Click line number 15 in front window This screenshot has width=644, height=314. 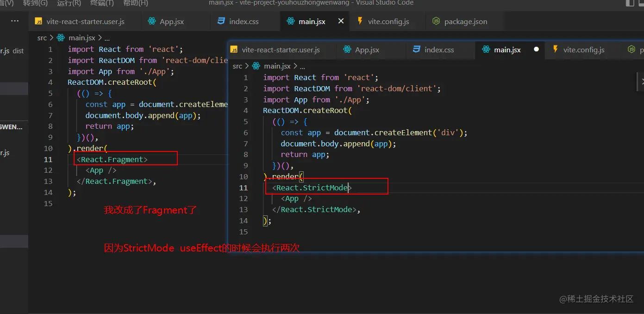click(243, 232)
